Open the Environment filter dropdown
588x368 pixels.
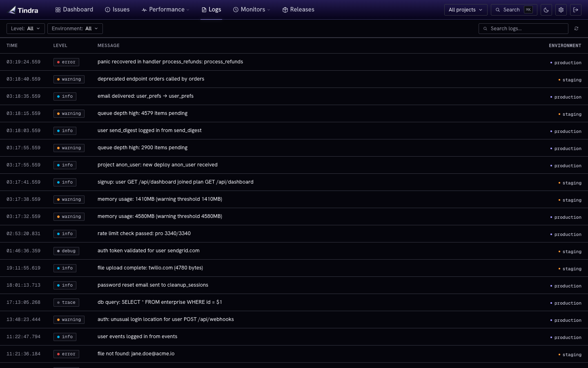pos(75,29)
